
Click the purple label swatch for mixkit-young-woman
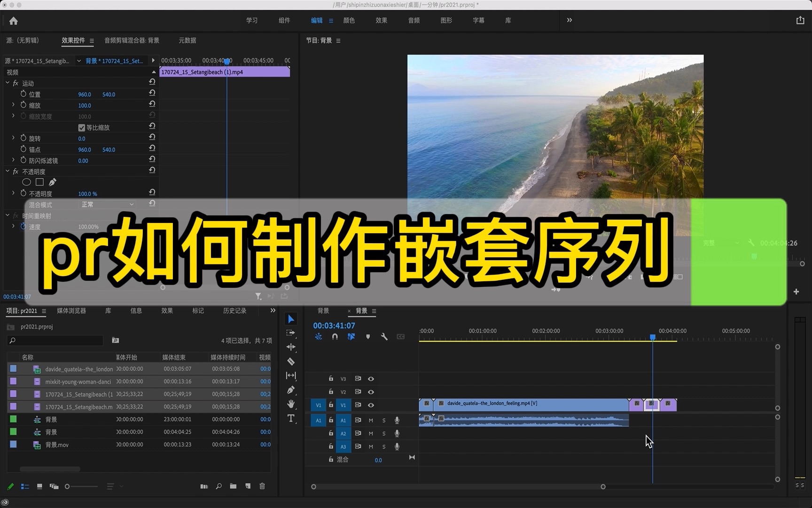(x=13, y=381)
